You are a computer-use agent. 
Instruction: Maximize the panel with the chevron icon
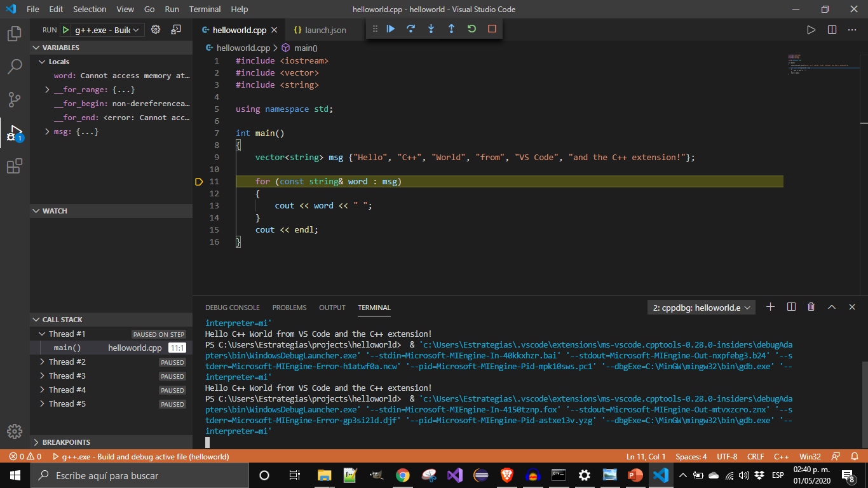click(831, 306)
